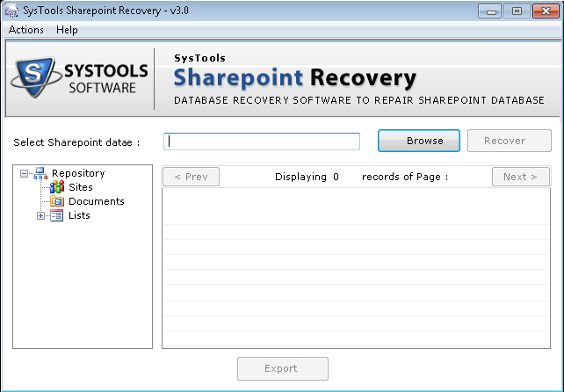Click the Sites people icon
This screenshot has height=392, width=564.
tap(57, 187)
